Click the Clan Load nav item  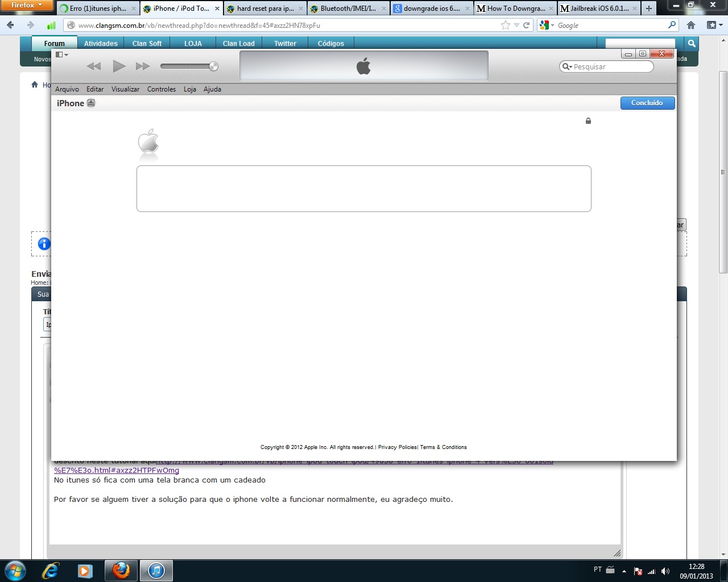tap(239, 44)
